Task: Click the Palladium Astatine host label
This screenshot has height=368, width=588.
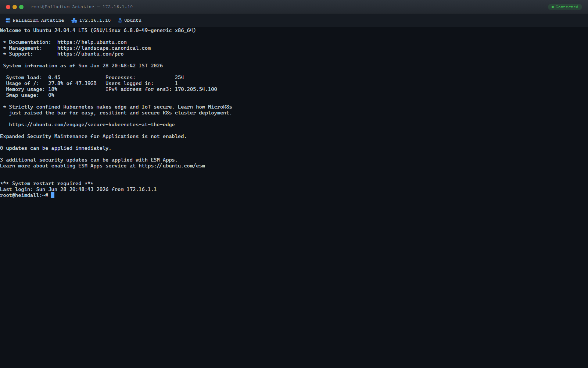Action: point(38,21)
